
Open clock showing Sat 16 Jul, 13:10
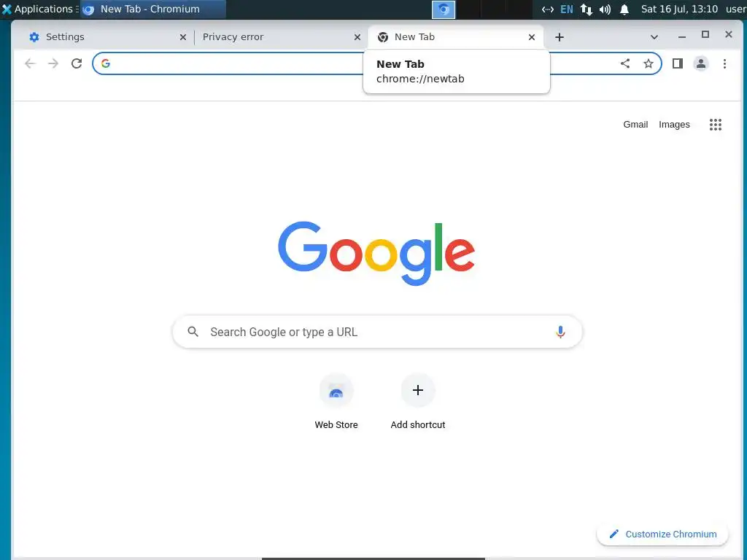point(679,9)
